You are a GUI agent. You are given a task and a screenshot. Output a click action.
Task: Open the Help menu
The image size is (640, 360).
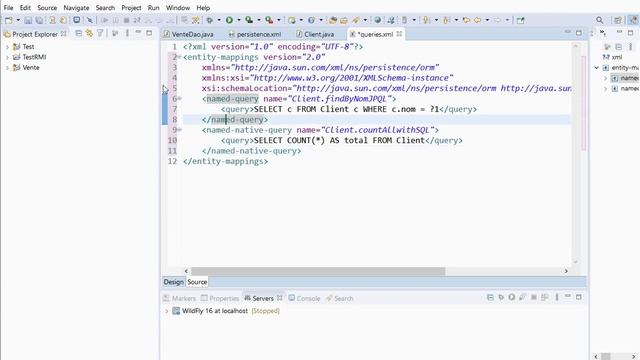click(x=203, y=8)
